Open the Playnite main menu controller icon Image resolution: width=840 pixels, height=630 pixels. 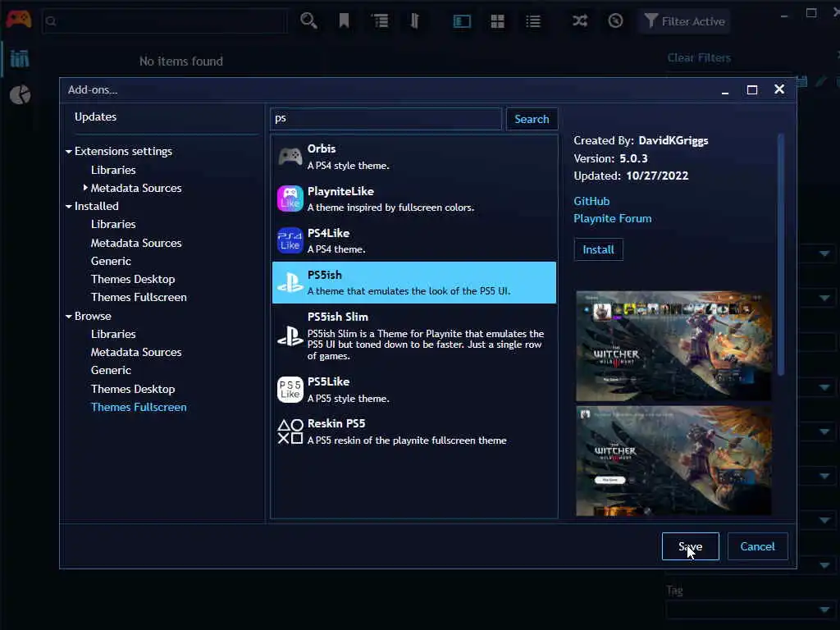coord(18,20)
